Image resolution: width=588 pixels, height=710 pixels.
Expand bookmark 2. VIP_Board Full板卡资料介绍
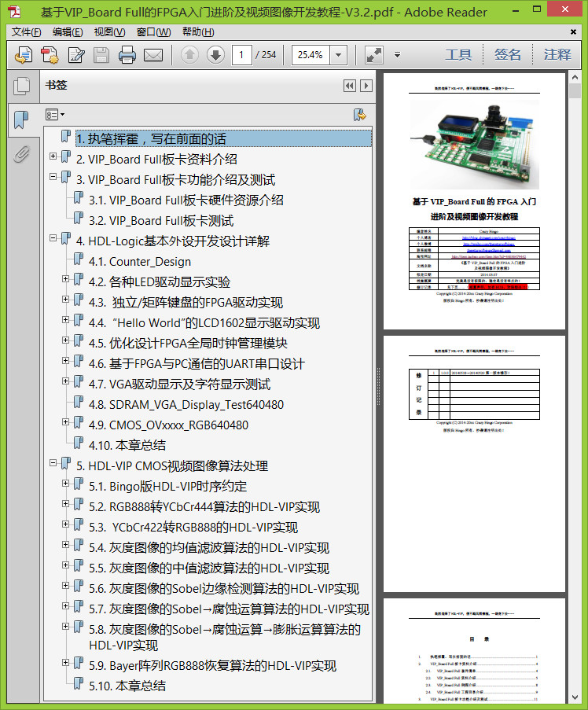[53, 156]
